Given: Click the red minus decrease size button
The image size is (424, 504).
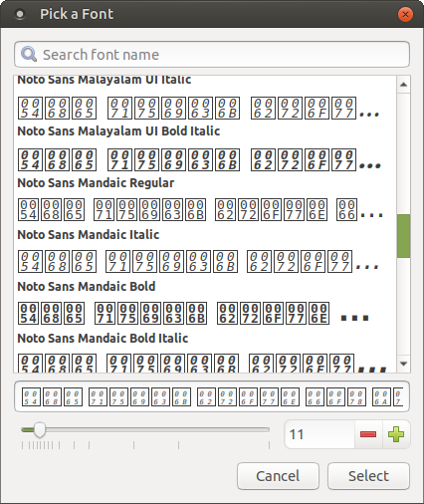Looking at the screenshot, I should [x=368, y=434].
